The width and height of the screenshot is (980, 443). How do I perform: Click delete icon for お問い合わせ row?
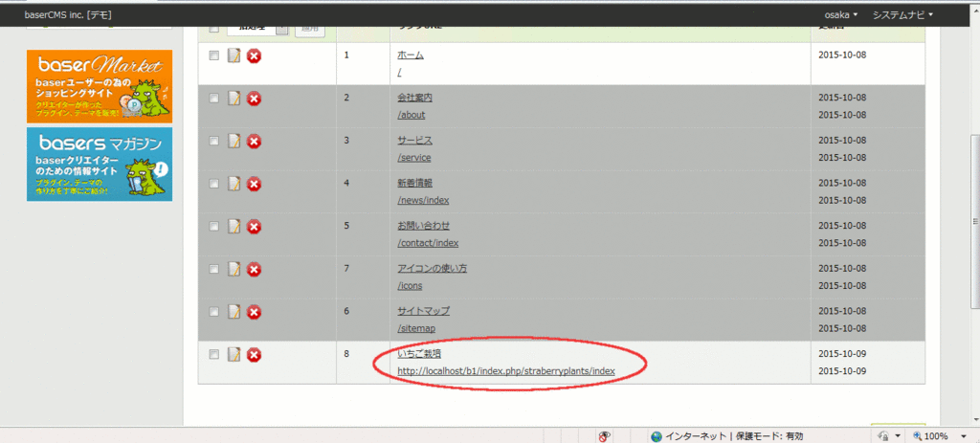[x=254, y=226]
